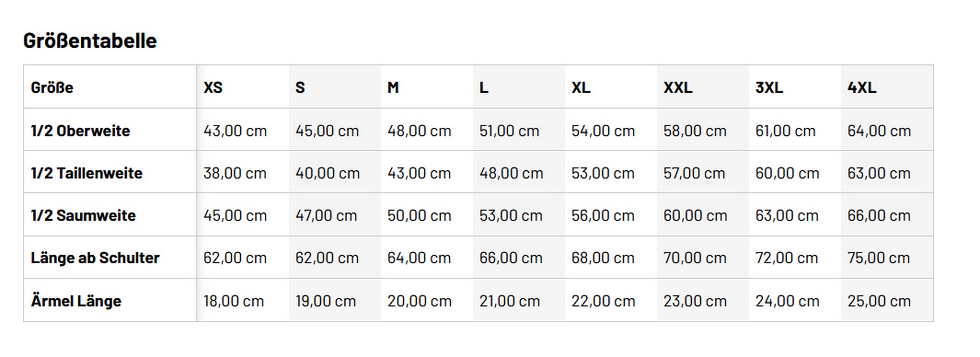980x357 pixels.
Task: Click the Größentabelle heading
Action: coord(90,41)
